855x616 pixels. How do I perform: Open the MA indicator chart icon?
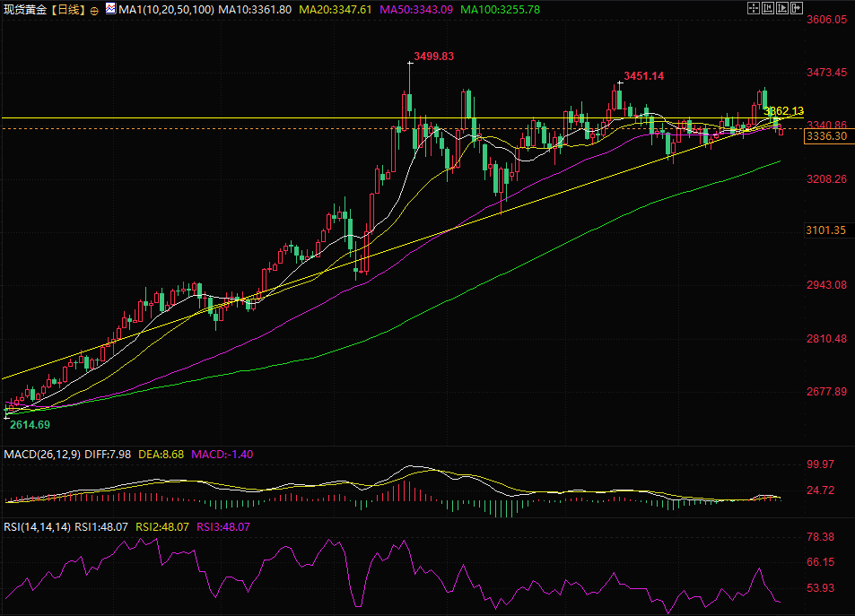pos(110,9)
